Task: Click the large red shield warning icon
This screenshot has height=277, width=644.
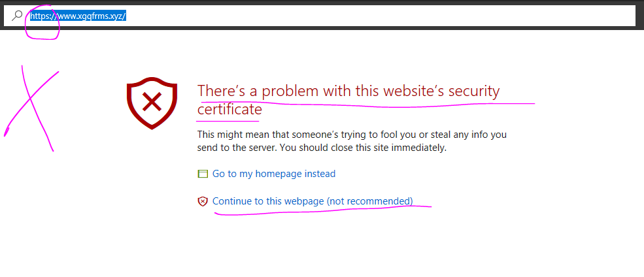Action: click(152, 103)
